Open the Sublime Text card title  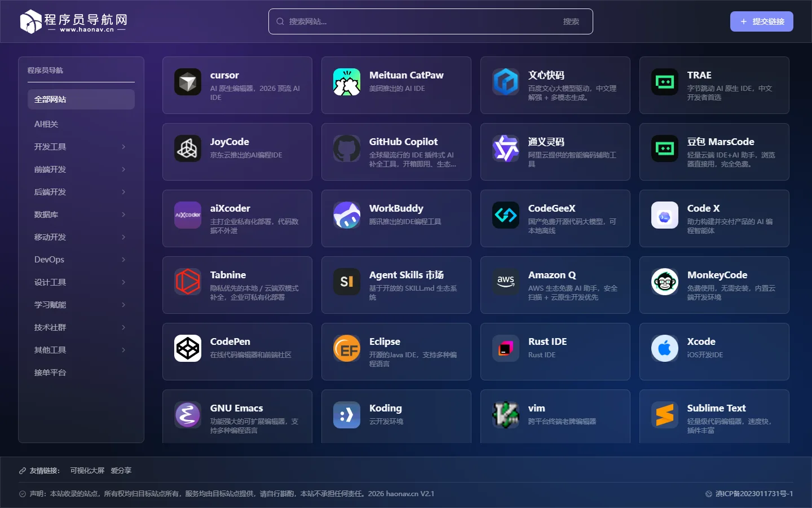click(x=716, y=408)
